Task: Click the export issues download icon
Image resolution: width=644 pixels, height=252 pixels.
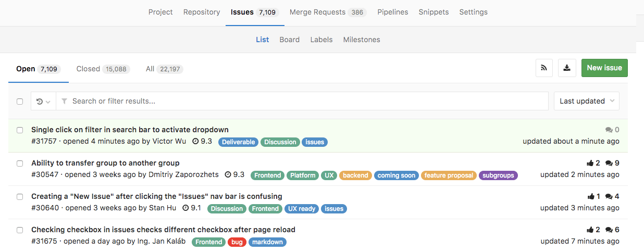Action: 567,68
